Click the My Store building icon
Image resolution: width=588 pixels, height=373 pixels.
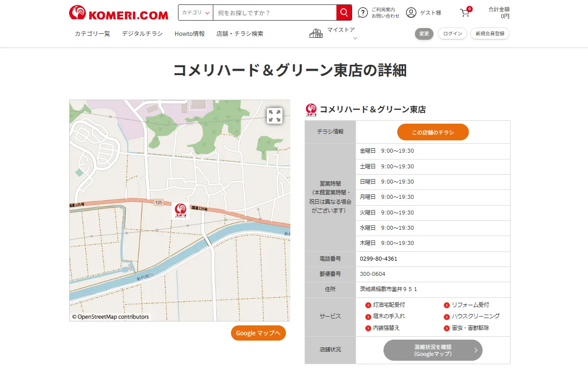point(316,33)
